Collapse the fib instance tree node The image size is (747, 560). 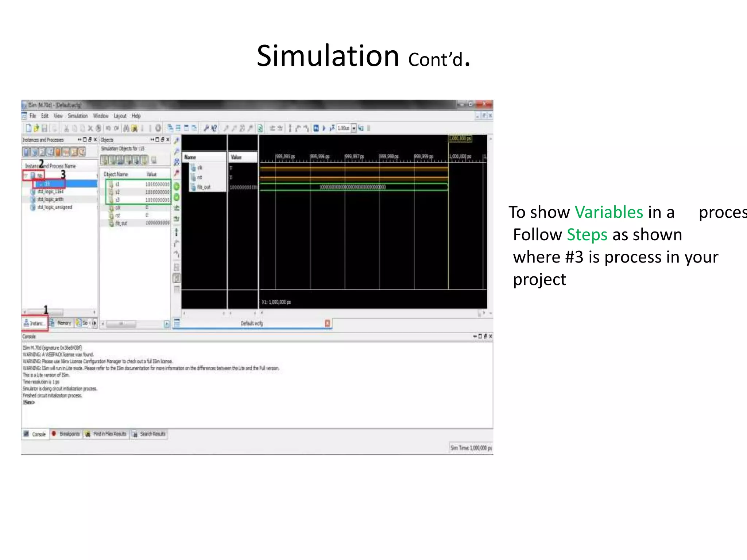26,176
